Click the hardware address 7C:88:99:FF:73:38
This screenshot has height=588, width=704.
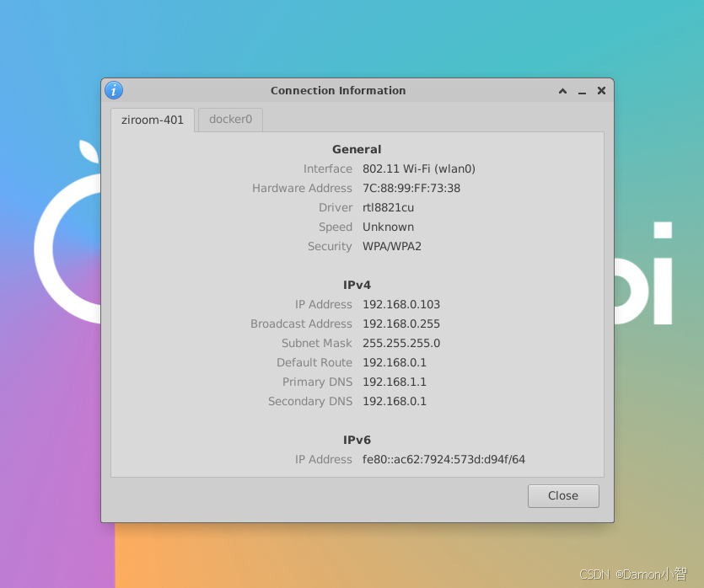click(x=411, y=189)
